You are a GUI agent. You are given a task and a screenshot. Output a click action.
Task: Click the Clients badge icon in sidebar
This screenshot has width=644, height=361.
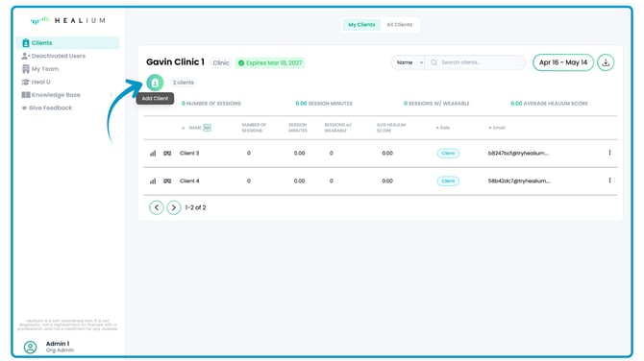[25, 42]
